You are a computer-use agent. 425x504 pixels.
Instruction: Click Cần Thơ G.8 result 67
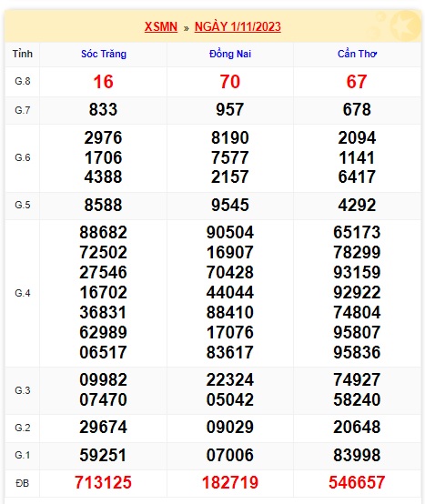coord(357,82)
